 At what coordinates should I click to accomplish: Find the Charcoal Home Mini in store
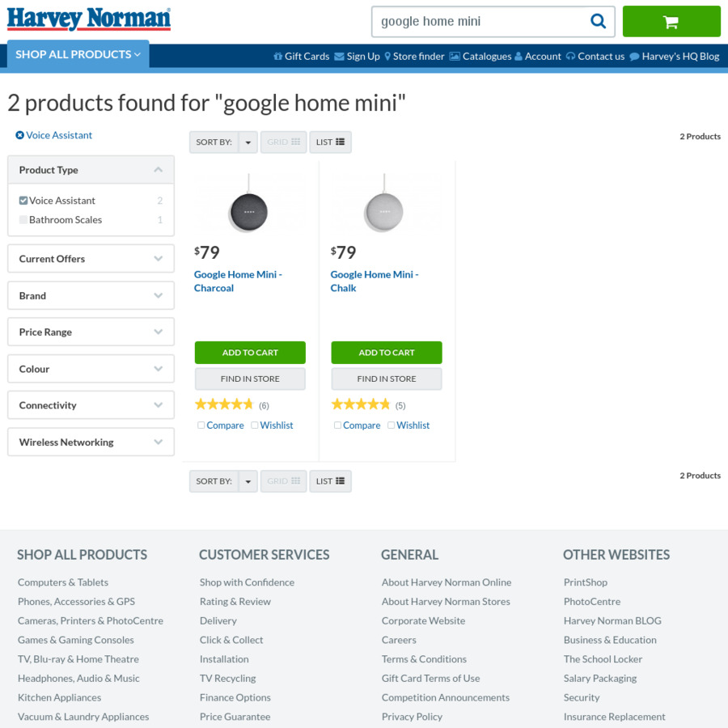click(x=250, y=379)
